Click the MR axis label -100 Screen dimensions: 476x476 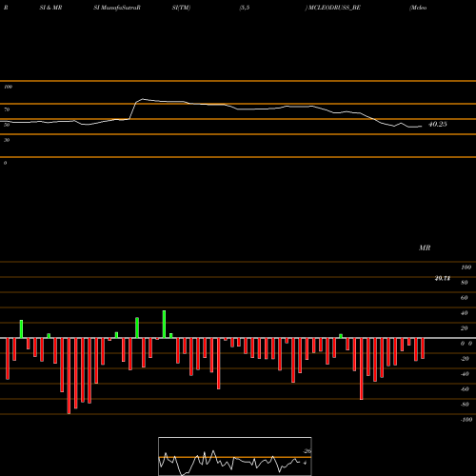(x=466, y=420)
